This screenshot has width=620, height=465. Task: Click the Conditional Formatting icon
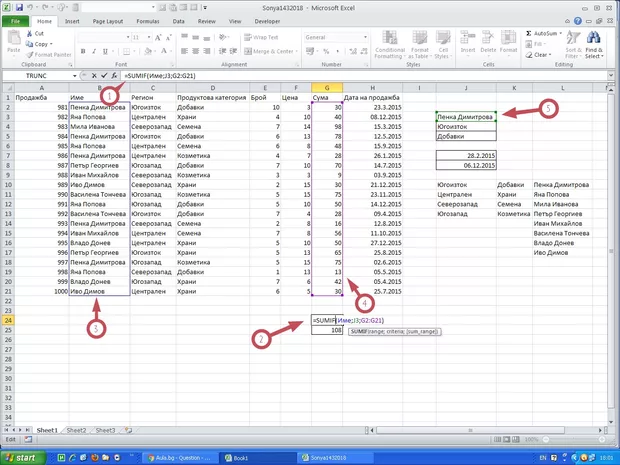tap(389, 45)
